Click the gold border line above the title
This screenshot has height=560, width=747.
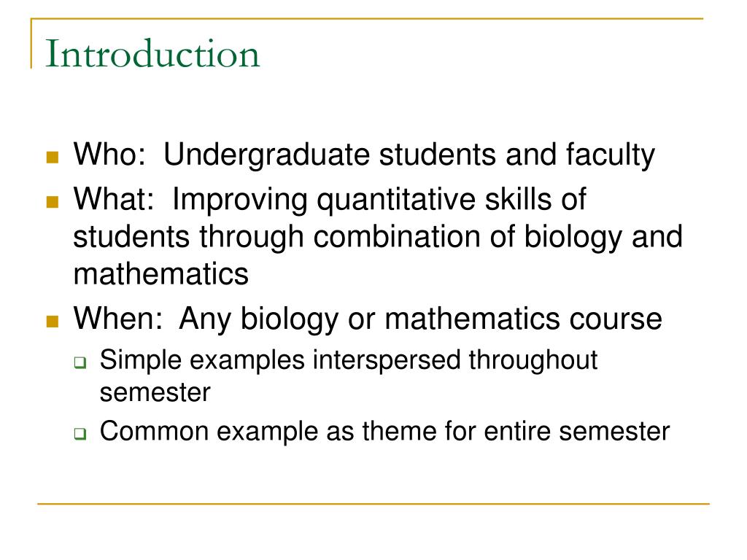click(x=367, y=19)
